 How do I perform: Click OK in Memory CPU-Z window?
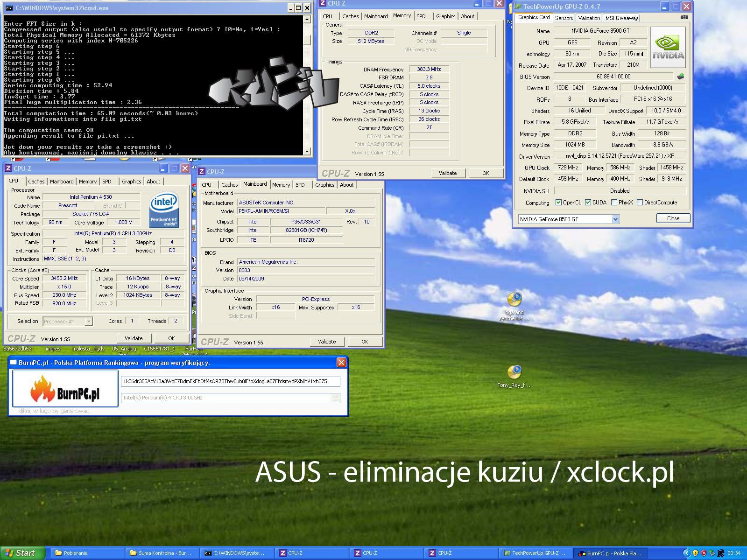(x=486, y=173)
